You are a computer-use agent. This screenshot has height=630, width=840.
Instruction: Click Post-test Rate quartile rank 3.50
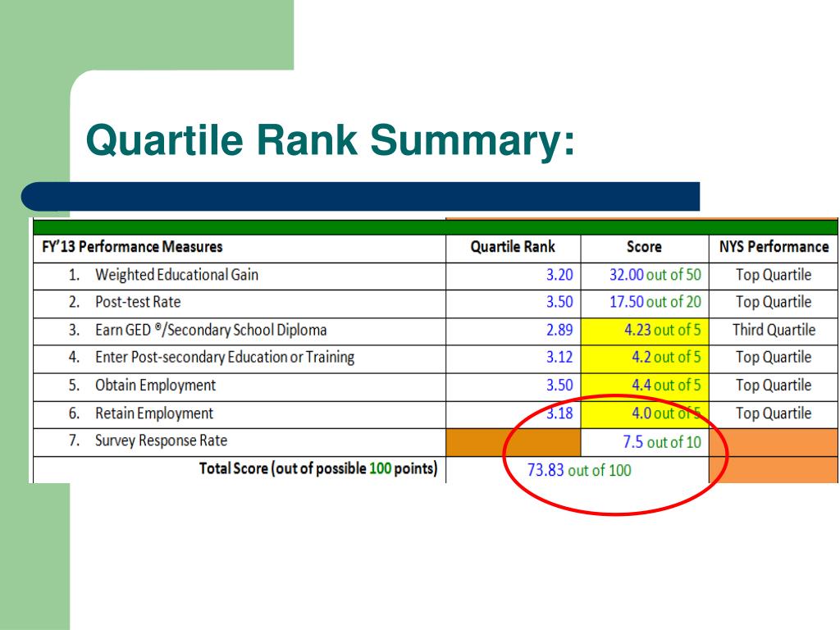point(559,302)
